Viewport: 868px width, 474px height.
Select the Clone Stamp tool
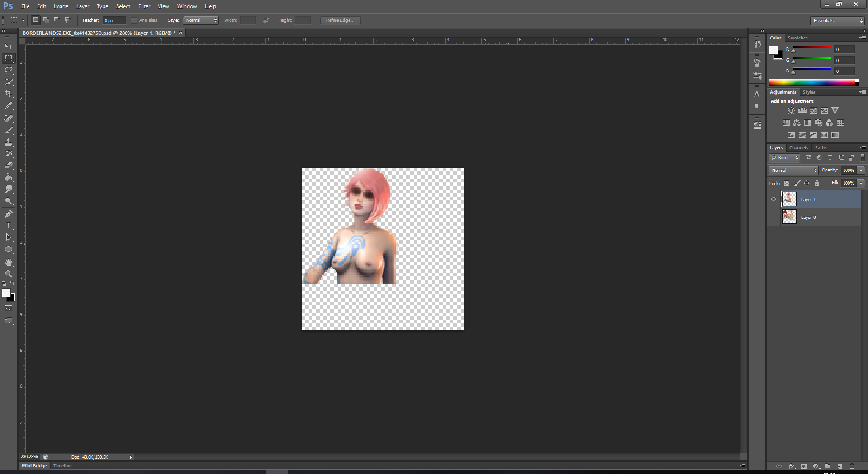(9, 142)
